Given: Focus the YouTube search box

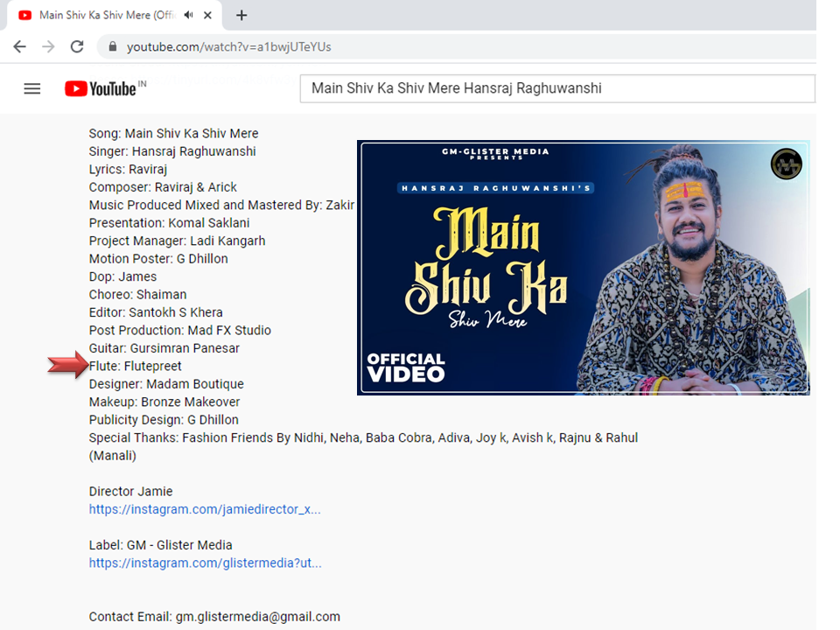Looking at the screenshot, I should pos(556,88).
